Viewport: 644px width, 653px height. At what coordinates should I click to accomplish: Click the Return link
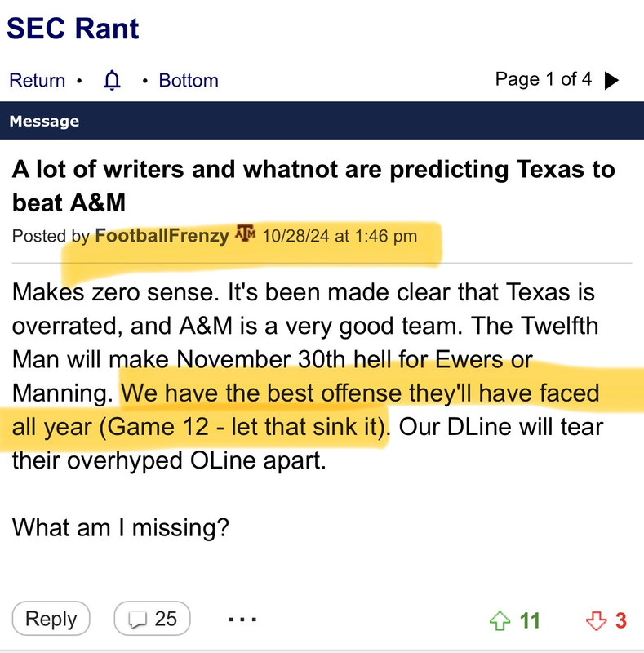pos(37,81)
